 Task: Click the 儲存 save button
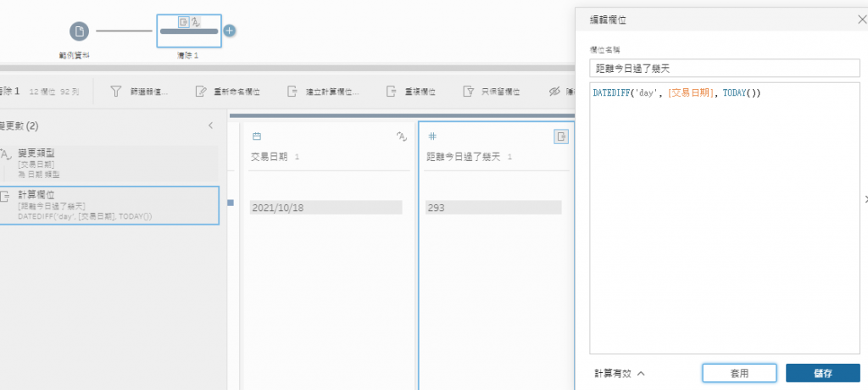(x=822, y=373)
